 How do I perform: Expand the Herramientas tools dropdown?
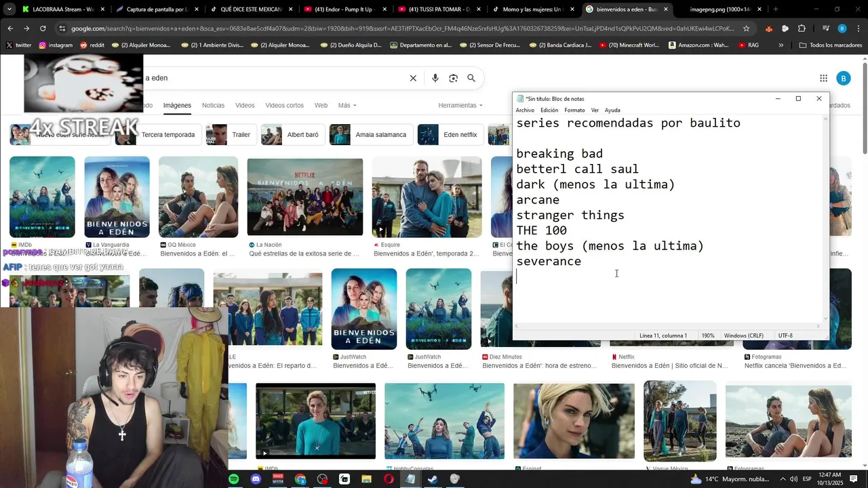click(x=460, y=106)
